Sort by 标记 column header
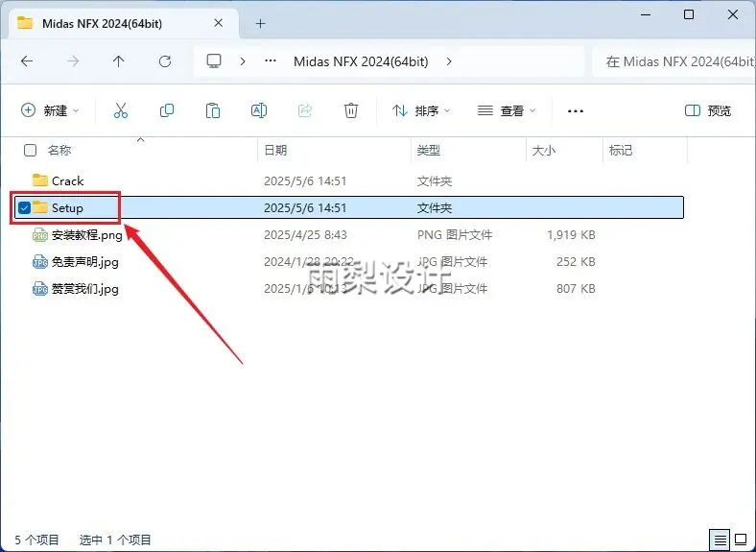This screenshot has height=552, width=756. tap(621, 150)
